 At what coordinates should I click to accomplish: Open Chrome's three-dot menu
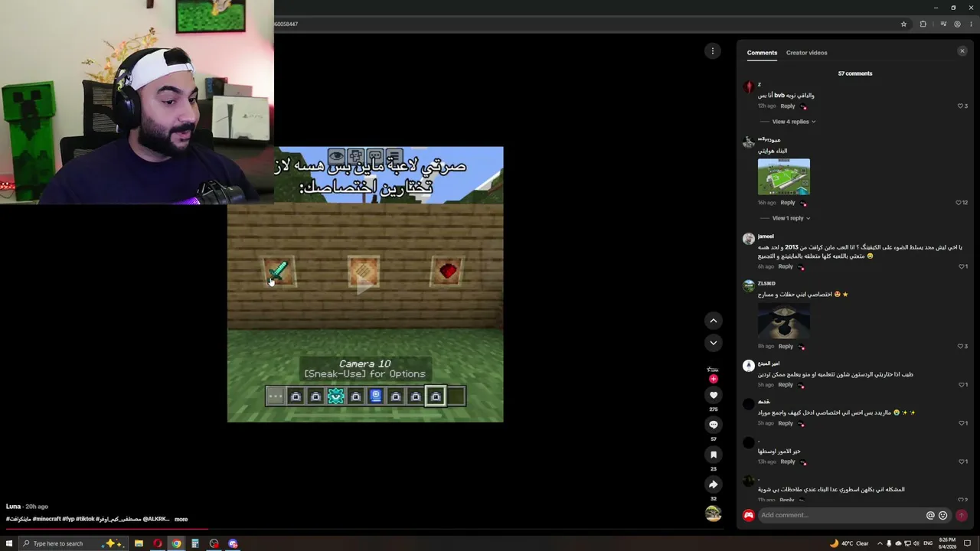point(971,24)
